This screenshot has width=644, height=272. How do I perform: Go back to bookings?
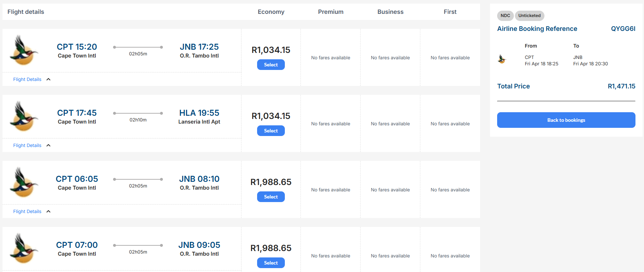pyautogui.click(x=566, y=120)
